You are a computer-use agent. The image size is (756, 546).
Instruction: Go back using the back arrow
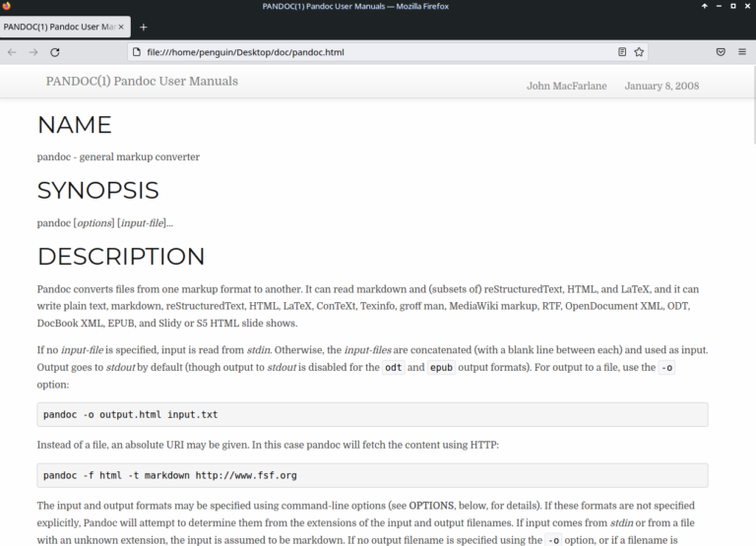[x=12, y=52]
